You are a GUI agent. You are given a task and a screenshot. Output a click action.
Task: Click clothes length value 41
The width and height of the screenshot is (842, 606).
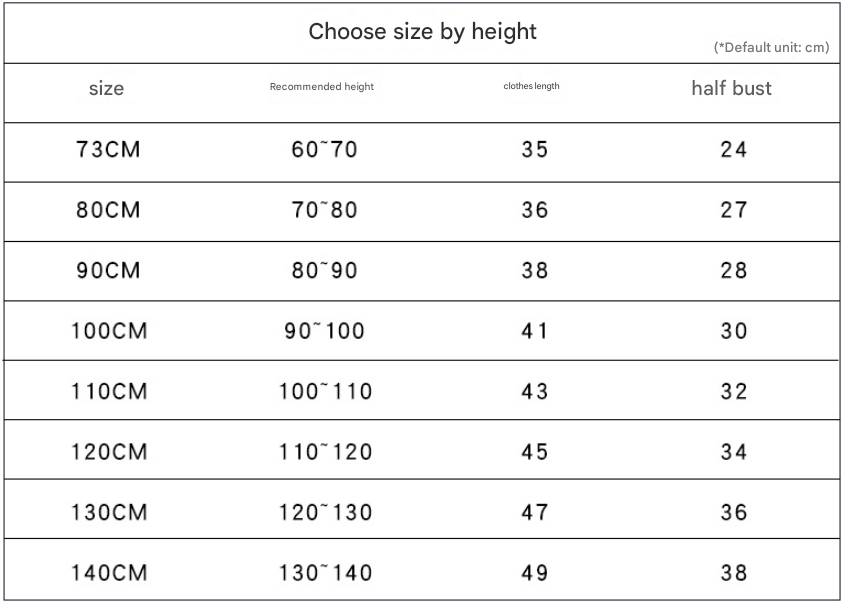click(x=534, y=331)
